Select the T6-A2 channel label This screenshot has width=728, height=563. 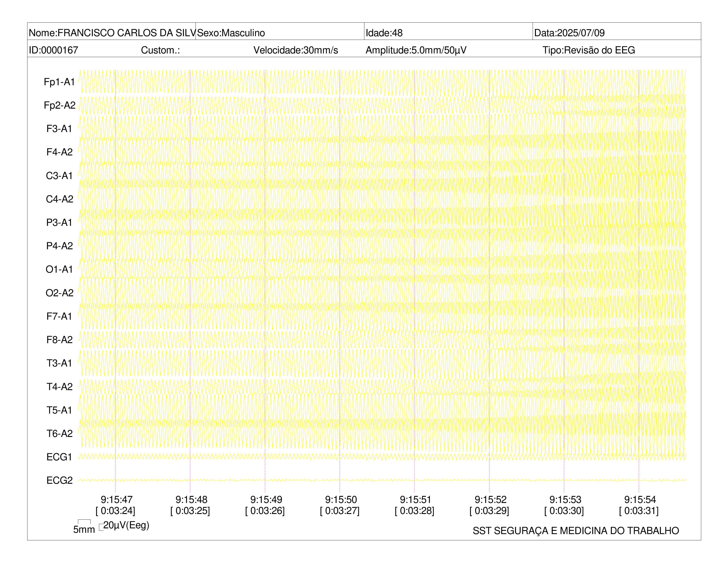coord(59,433)
